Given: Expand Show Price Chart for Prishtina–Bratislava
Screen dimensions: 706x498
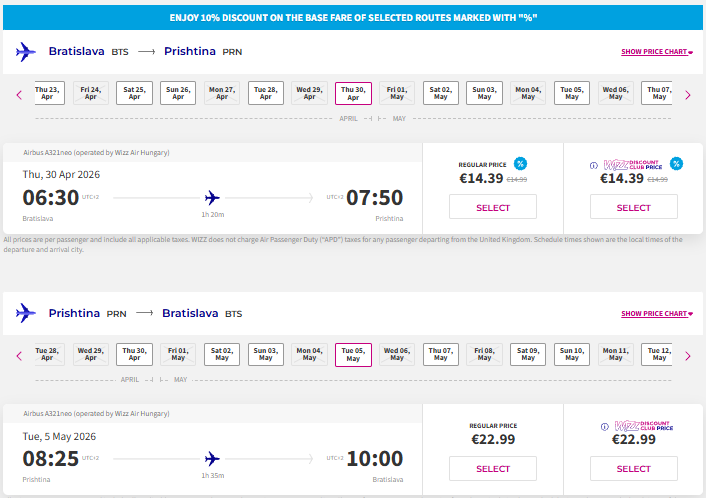Looking at the screenshot, I should [656, 313].
